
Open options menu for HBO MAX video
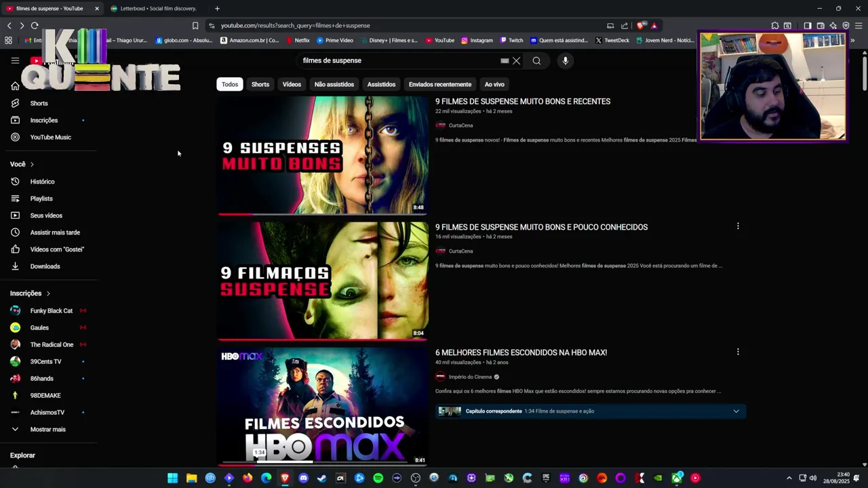738,352
